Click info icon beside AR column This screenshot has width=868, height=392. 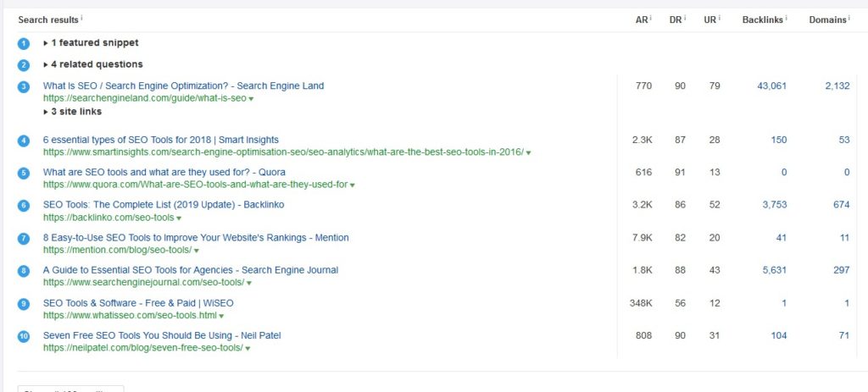651,19
